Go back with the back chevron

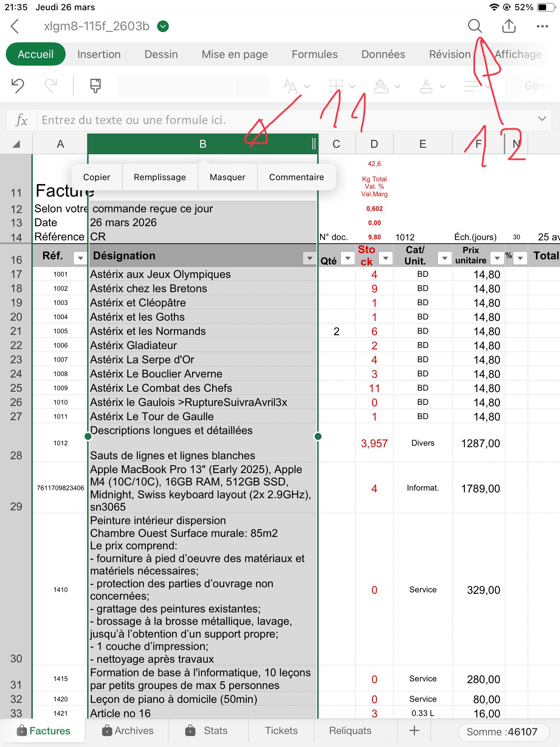click(x=15, y=26)
